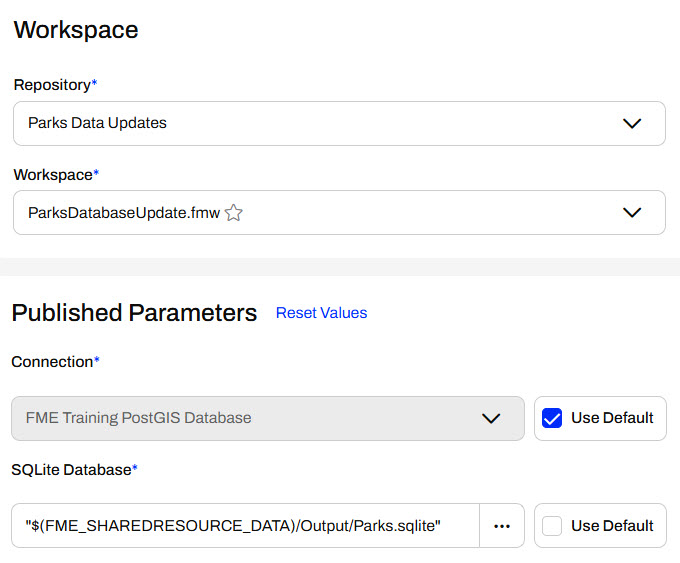This screenshot has width=680, height=563.
Task: Click the ellipsis browse button for SQLite Database
Action: (502, 526)
